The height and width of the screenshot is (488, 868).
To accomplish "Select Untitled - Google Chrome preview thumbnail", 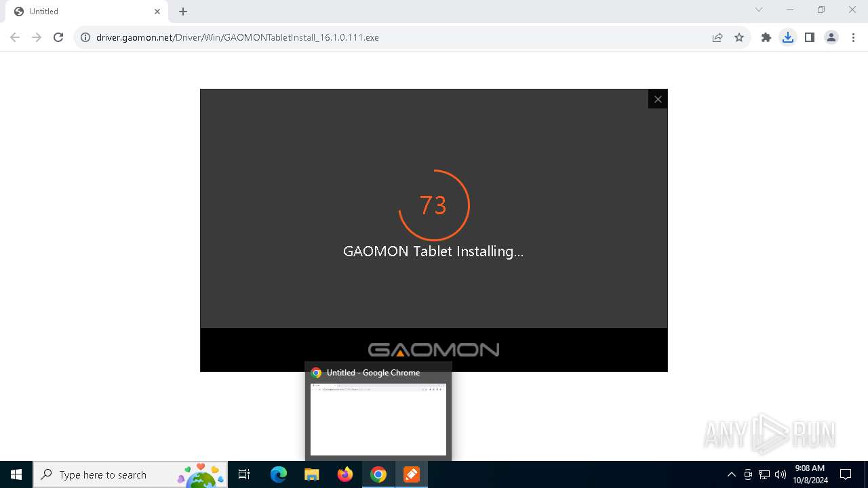I will [378, 419].
